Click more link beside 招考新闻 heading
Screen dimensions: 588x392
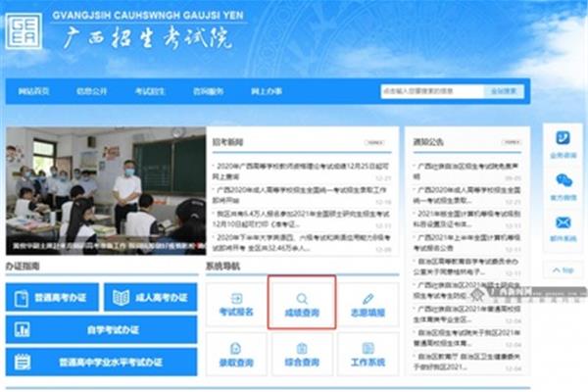pyautogui.click(x=374, y=142)
